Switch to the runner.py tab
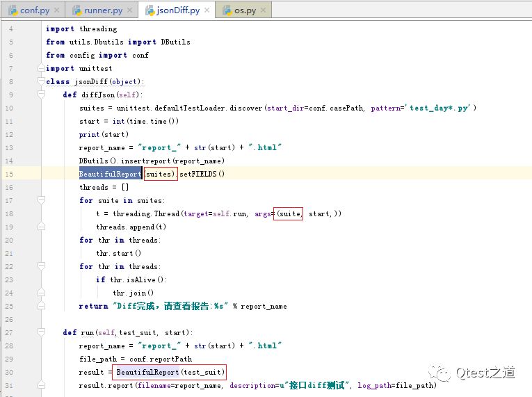 103,10
